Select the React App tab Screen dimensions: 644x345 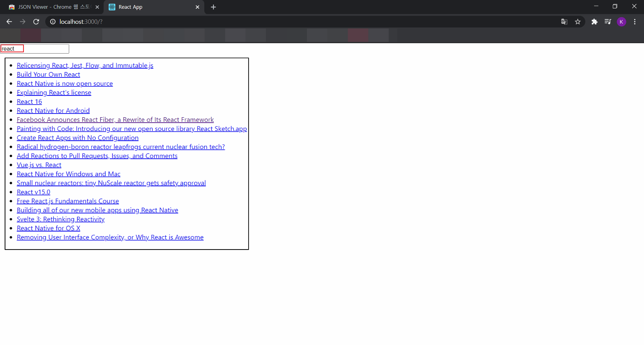coord(154,7)
